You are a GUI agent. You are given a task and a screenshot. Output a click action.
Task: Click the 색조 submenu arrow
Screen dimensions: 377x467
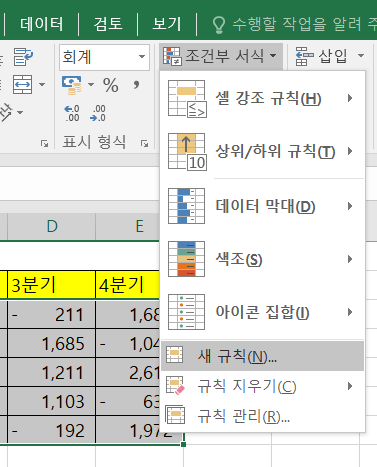point(350,259)
